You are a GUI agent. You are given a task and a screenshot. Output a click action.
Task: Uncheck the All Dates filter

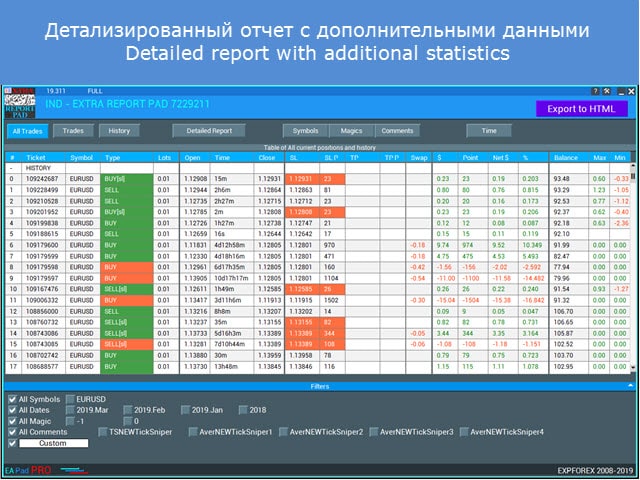[x=12, y=410]
